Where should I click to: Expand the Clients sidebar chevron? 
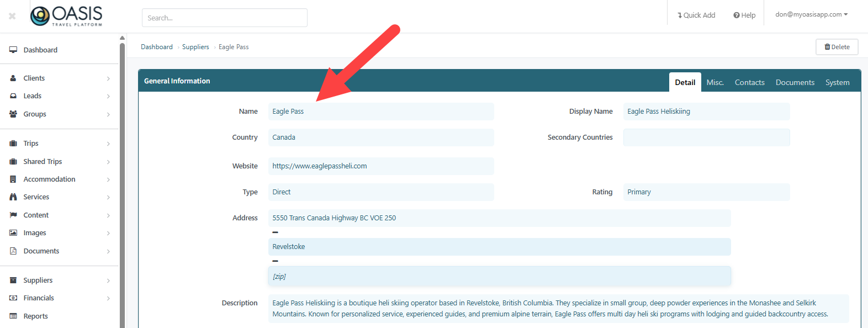click(108, 78)
